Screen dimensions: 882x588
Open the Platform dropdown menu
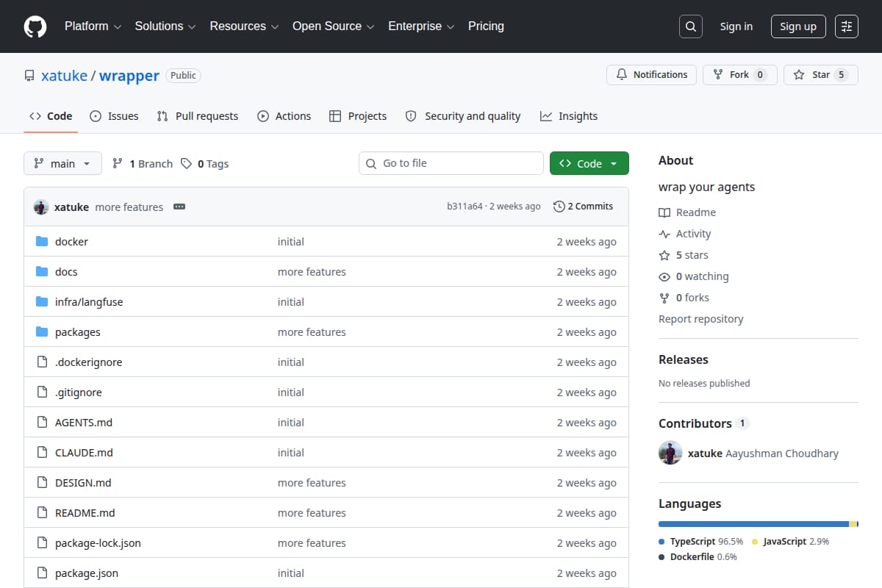point(93,26)
